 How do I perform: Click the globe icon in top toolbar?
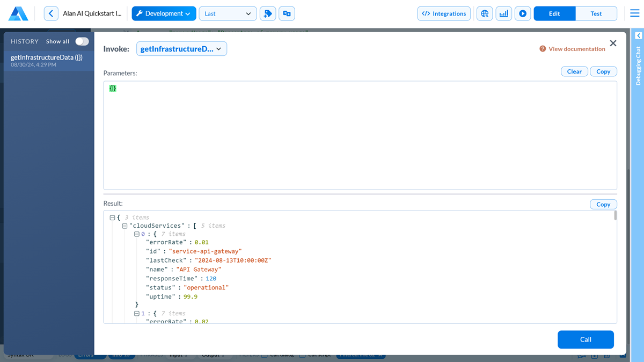(485, 14)
